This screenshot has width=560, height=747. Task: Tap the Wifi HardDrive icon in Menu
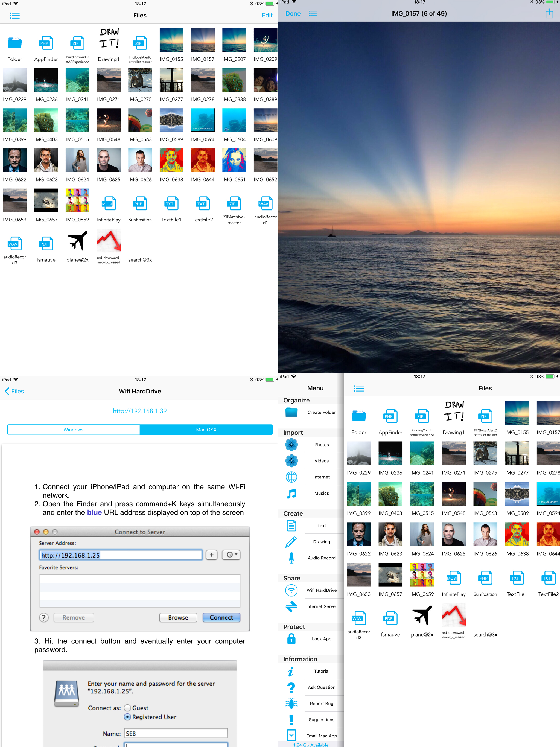[291, 591]
